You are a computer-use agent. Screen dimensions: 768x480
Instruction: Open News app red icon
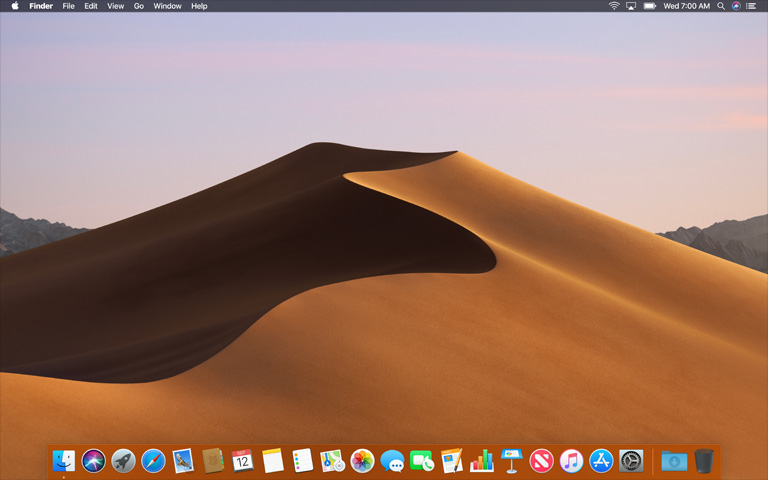542,461
